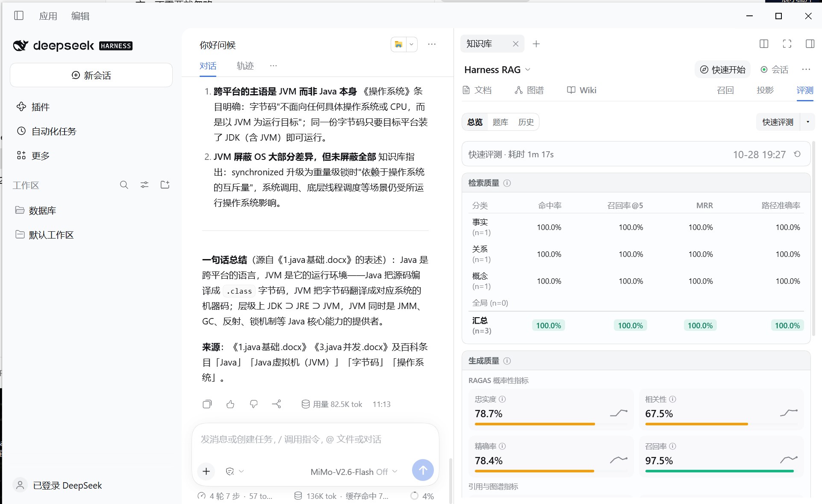Click the 快速开始 button

pyautogui.click(x=722, y=70)
